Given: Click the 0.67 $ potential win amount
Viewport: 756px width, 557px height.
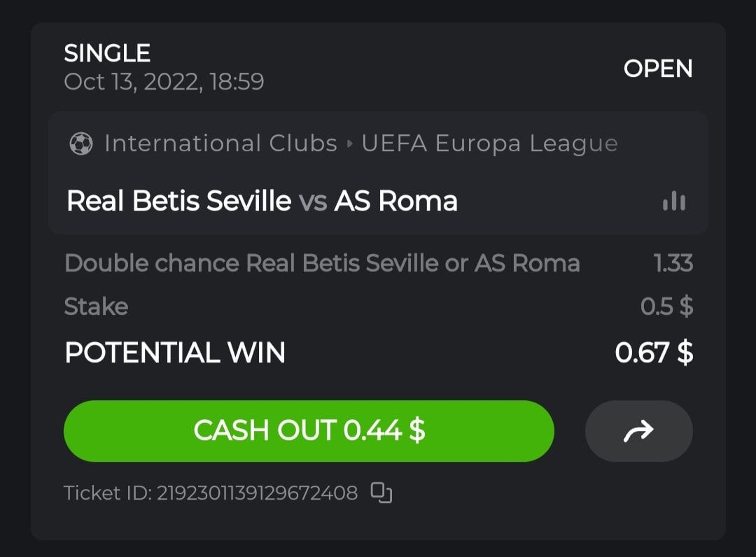Looking at the screenshot, I should (654, 353).
